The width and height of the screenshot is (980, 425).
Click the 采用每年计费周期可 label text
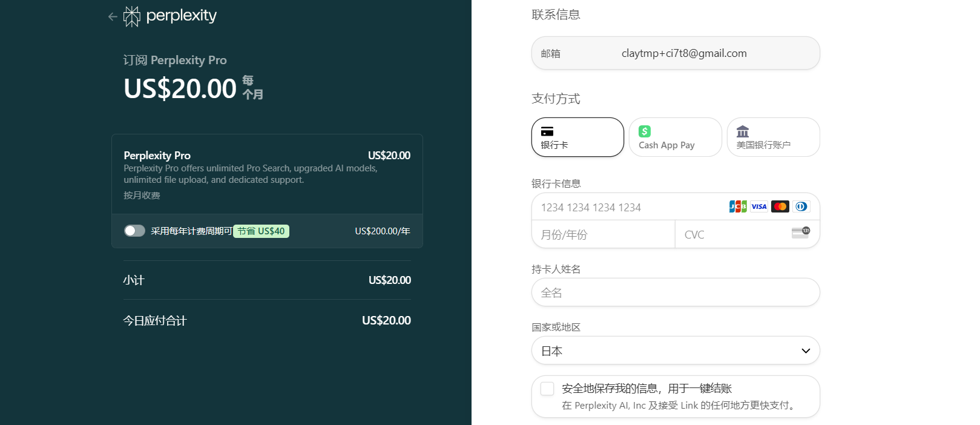click(x=192, y=231)
